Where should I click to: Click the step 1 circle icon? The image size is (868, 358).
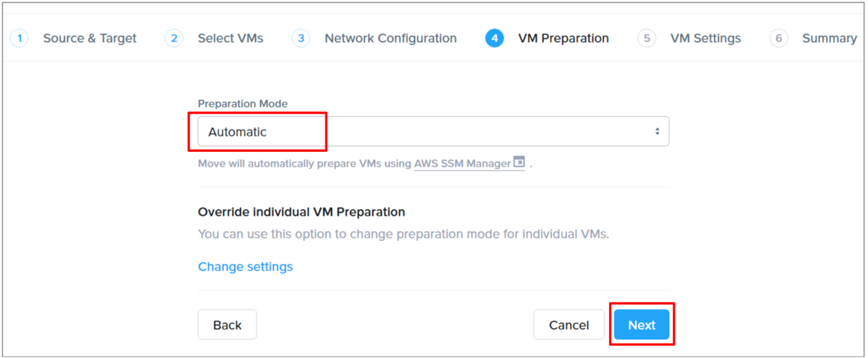click(20, 38)
